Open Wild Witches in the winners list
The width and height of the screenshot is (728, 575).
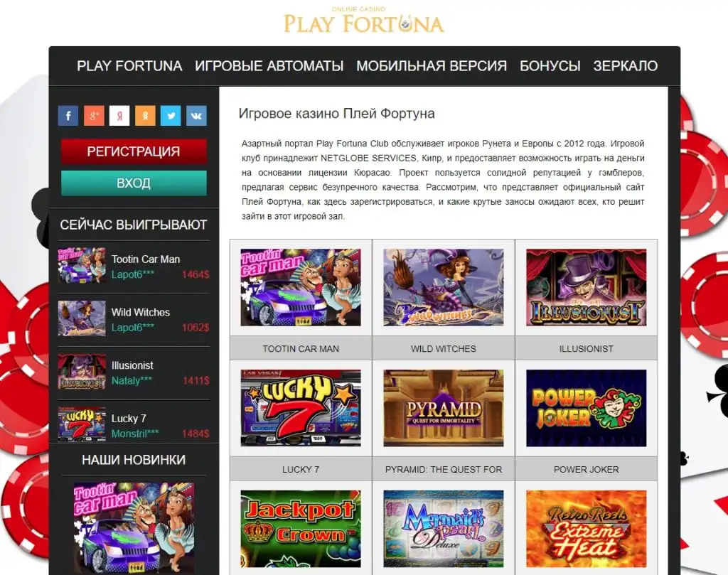click(134, 319)
